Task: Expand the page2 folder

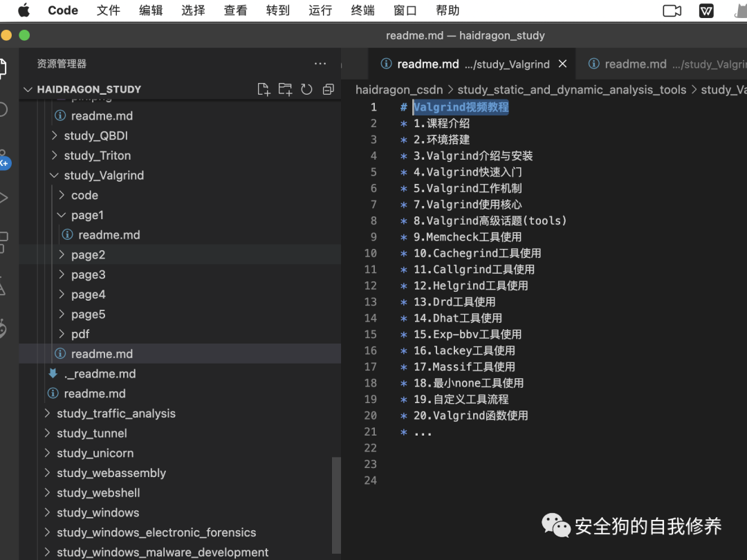Action: (x=62, y=254)
